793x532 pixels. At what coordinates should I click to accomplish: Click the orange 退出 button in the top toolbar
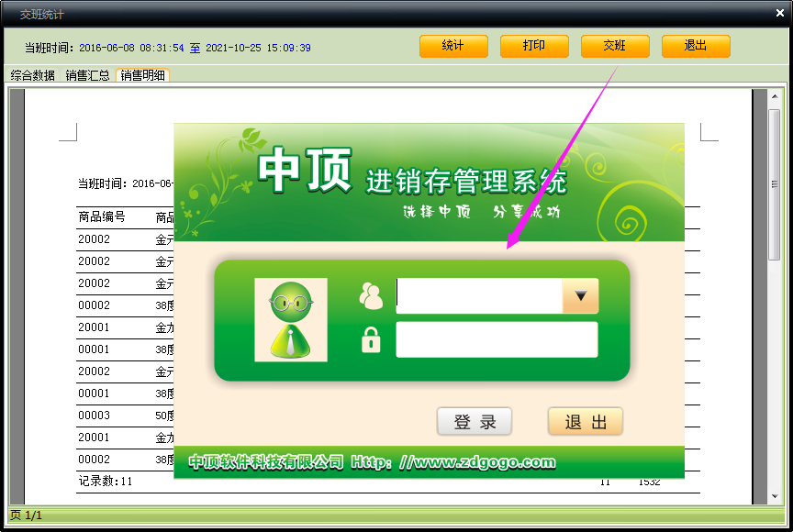tap(696, 46)
